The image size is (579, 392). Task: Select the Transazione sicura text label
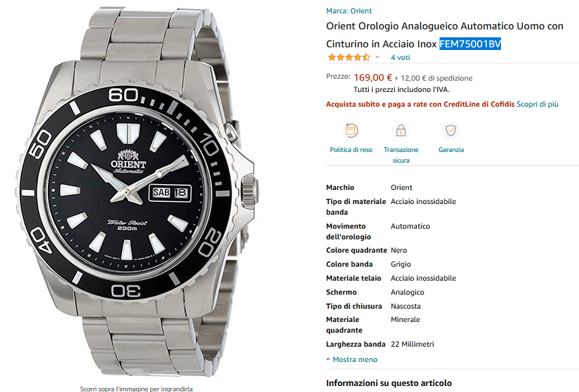click(x=401, y=155)
